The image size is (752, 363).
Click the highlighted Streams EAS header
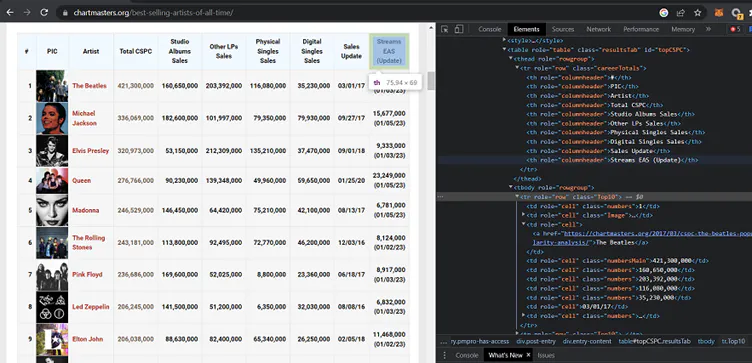(388, 51)
